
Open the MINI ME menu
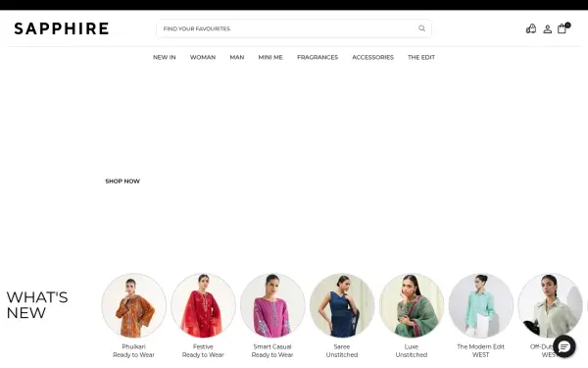[x=270, y=57]
